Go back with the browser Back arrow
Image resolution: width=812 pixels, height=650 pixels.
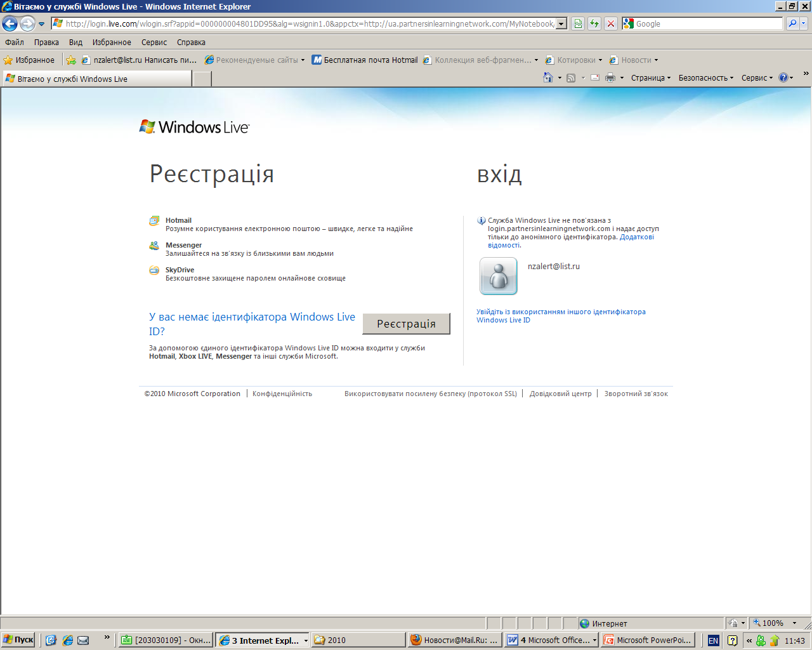(10, 23)
